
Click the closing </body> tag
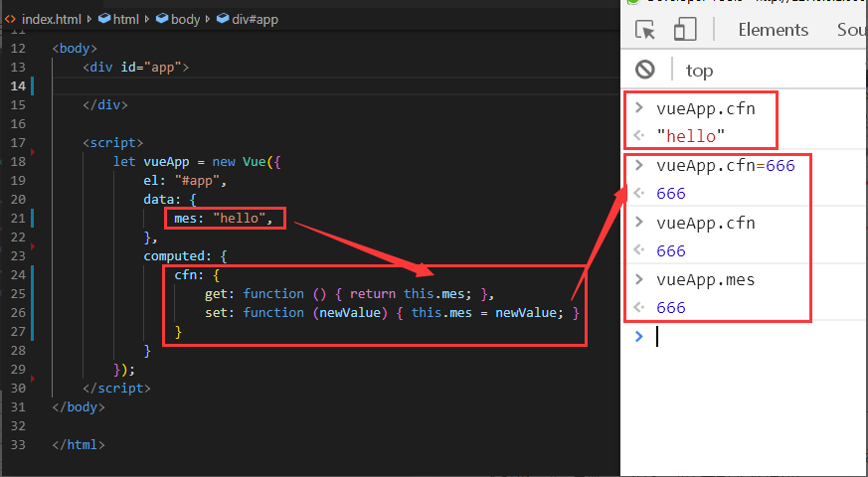click(79, 407)
